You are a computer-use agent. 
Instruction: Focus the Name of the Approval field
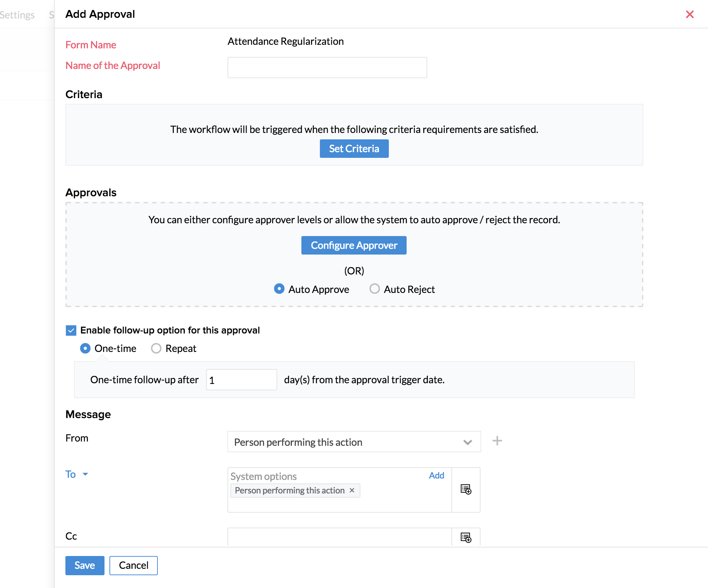click(327, 68)
